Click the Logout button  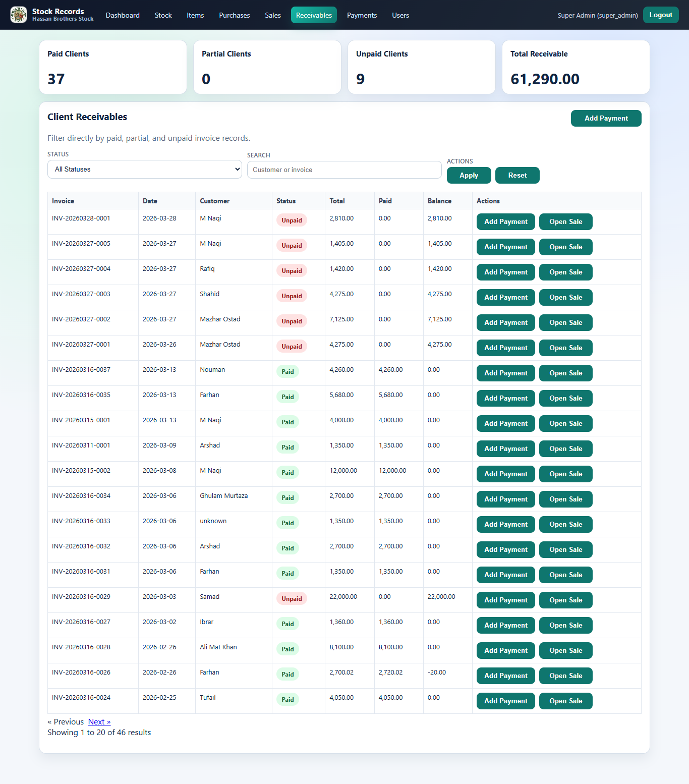661,15
